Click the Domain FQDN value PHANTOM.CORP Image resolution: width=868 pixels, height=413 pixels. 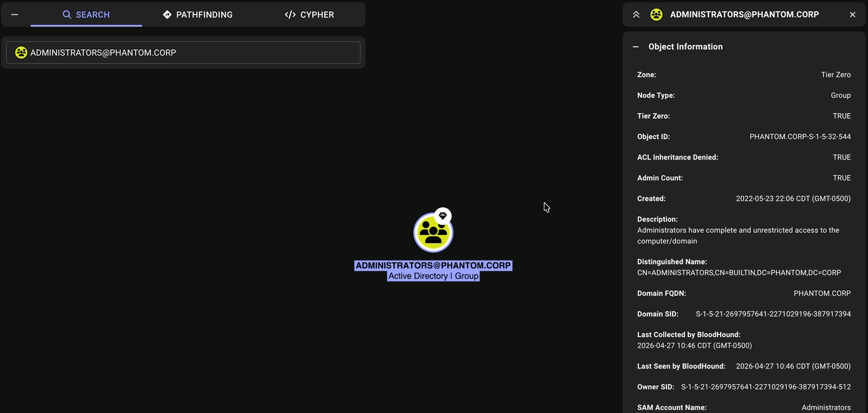tap(822, 293)
